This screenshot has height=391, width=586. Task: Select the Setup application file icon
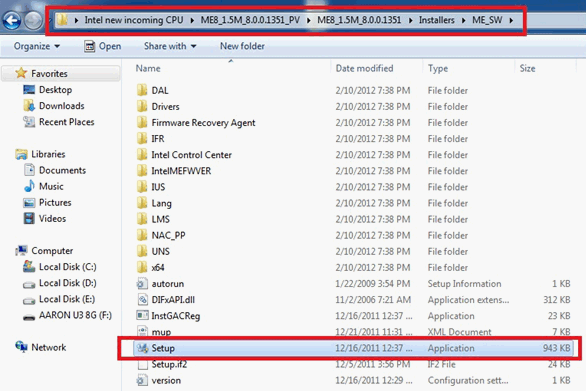[142, 348]
